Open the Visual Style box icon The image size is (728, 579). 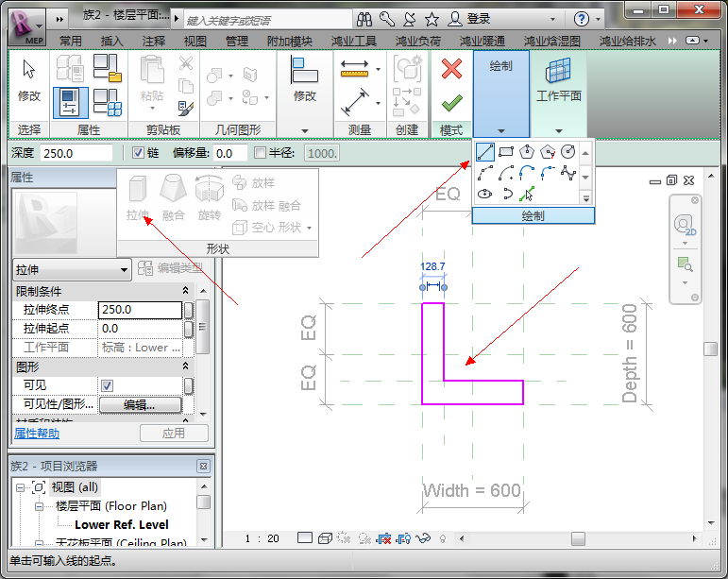(x=324, y=538)
